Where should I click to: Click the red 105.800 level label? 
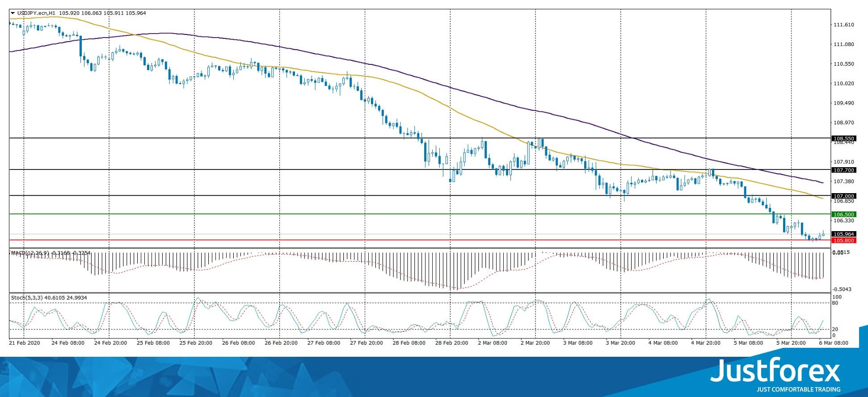(843, 241)
